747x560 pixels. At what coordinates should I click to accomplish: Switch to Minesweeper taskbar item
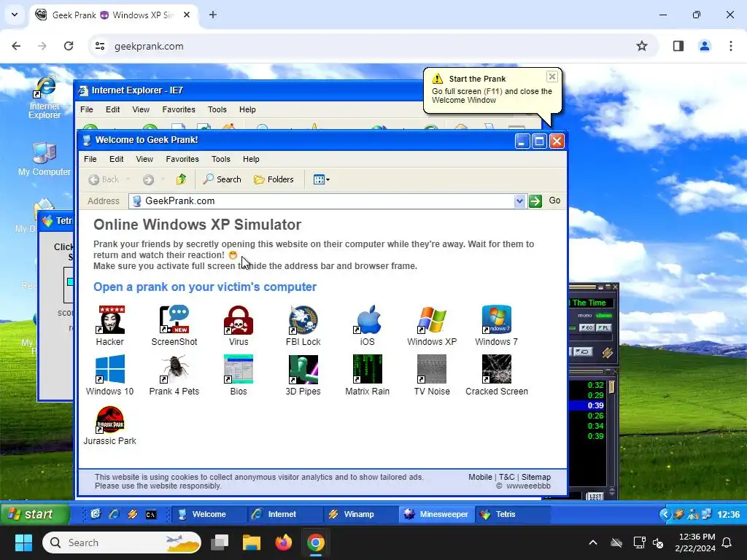click(437, 514)
